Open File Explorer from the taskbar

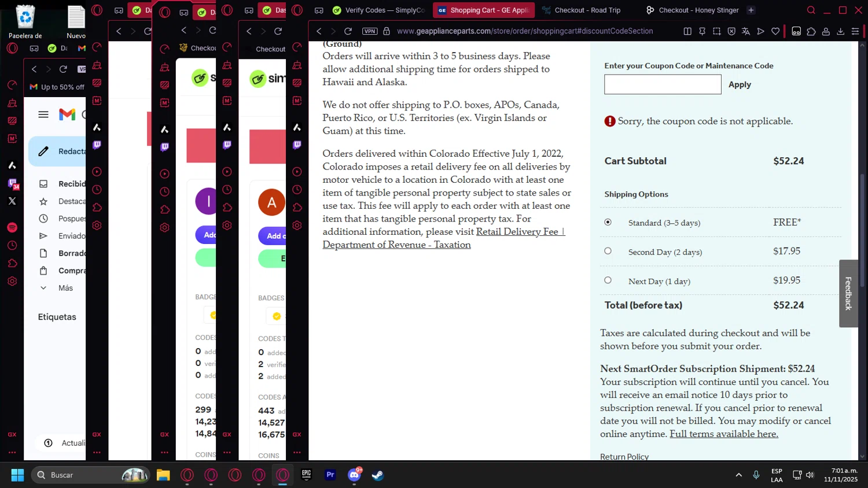(163, 475)
